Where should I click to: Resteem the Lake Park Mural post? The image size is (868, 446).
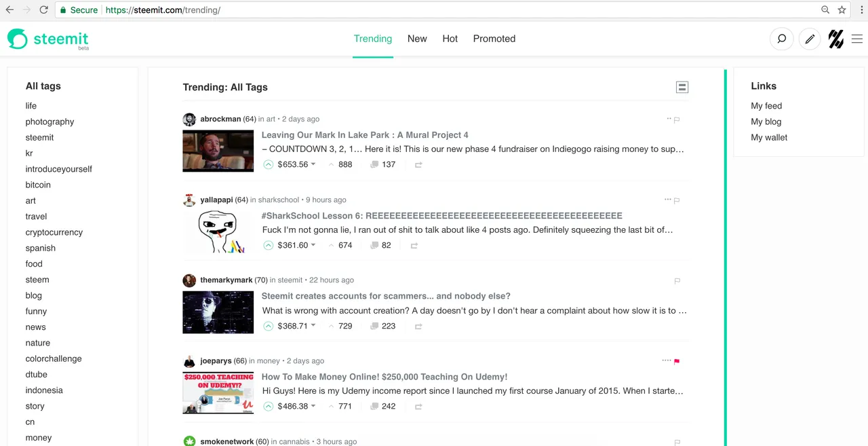[418, 165]
